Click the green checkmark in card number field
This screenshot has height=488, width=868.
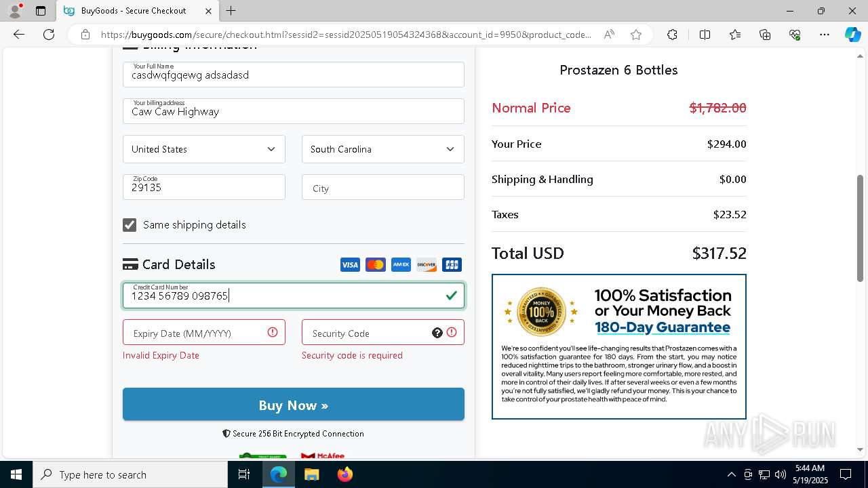click(452, 296)
